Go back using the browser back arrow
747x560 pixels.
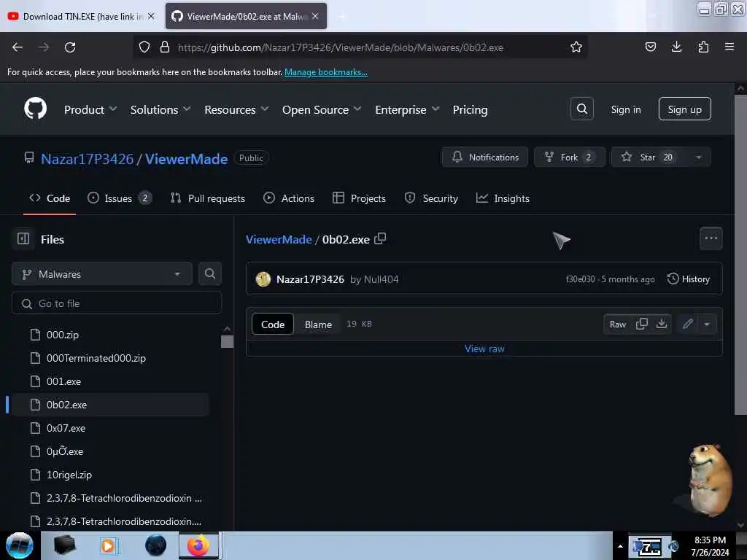18,47
